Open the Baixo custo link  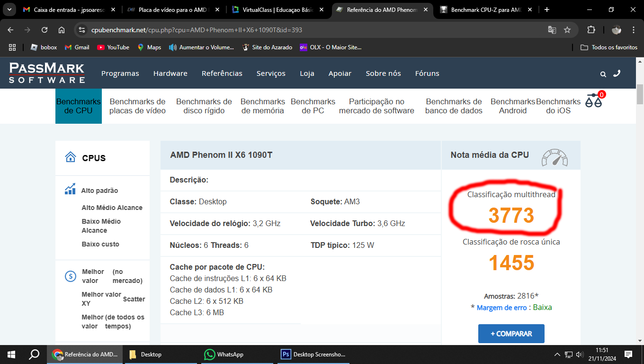(x=100, y=244)
